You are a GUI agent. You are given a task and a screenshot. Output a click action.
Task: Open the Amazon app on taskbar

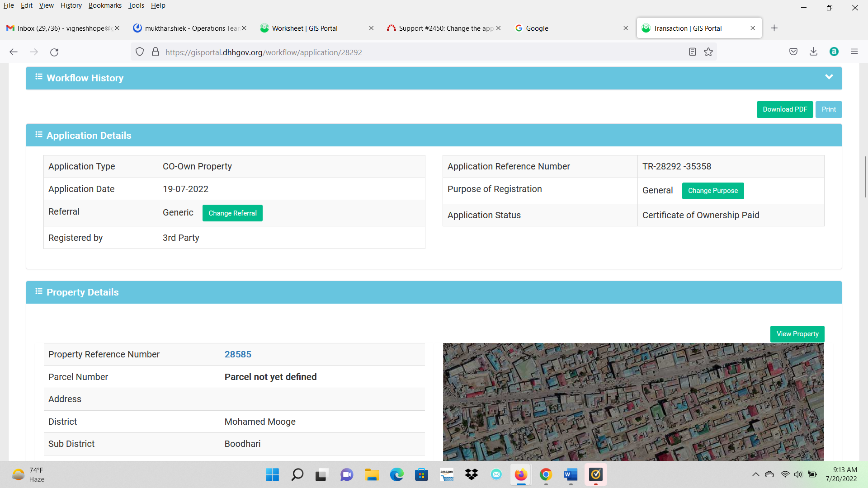click(x=447, y=474)
